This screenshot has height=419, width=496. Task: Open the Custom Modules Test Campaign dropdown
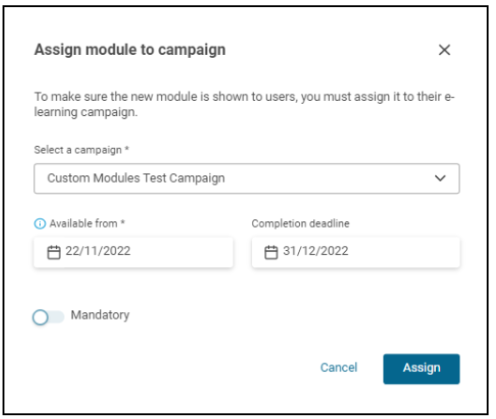(x=247, y=178)
